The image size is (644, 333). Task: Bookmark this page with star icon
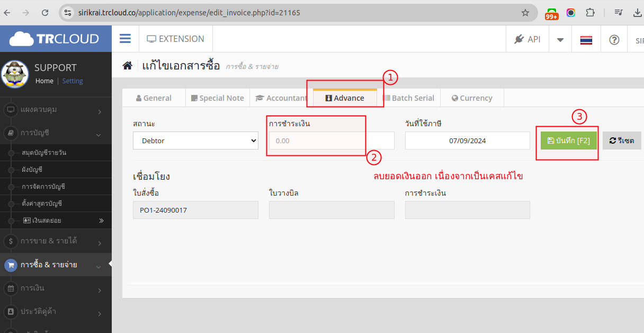(525, 12)
